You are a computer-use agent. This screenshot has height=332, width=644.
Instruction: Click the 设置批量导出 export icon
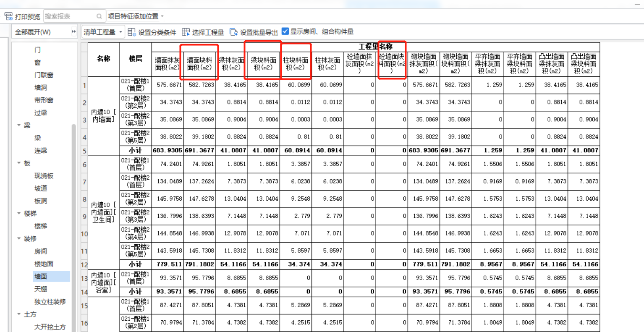[x=234, y=32]
